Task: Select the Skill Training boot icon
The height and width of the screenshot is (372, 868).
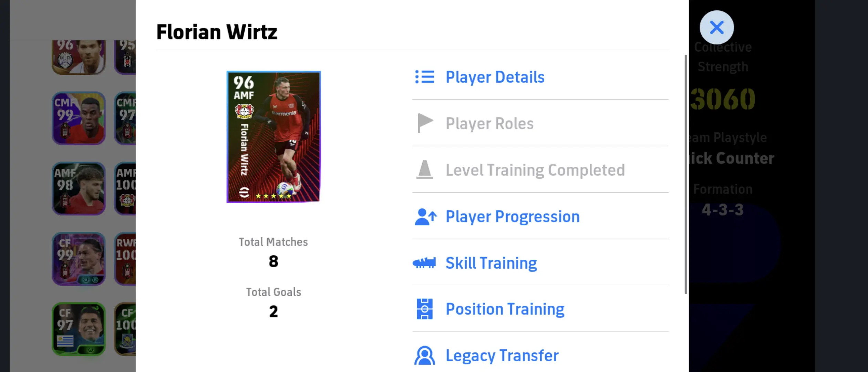Action: coord(424,263)
